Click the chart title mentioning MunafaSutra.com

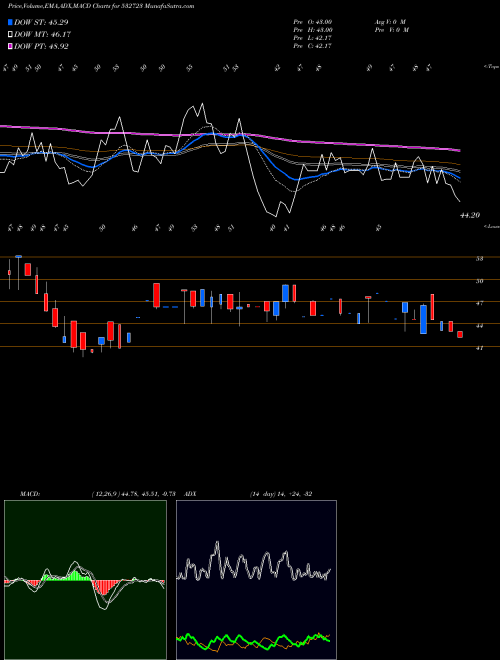pyautogui.click(x=101, y=7)
